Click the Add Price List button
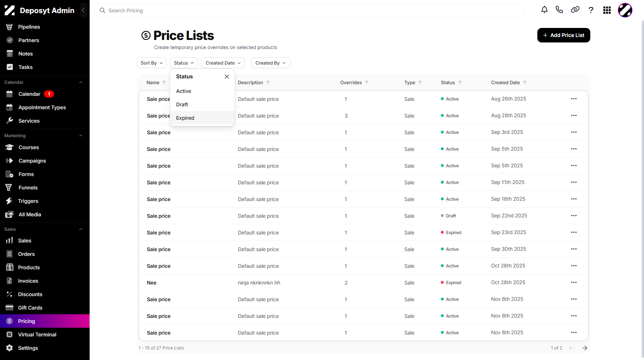This screenshot has height=360, width=644. 563,35
